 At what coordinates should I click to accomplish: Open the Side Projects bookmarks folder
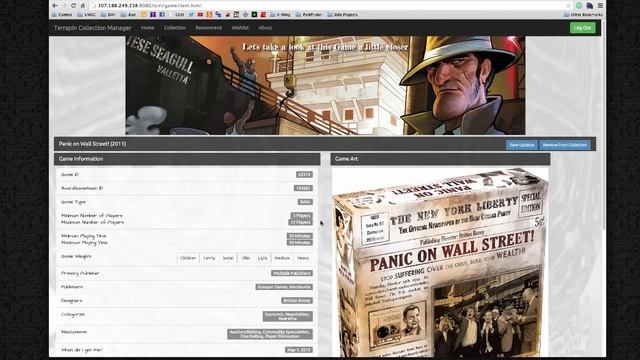tap(342, 14)
